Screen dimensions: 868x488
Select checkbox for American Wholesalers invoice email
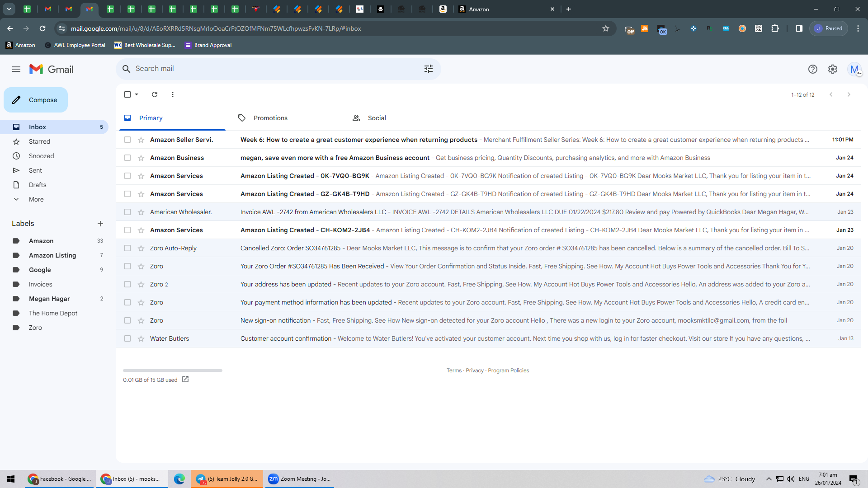tap(127, 212)
